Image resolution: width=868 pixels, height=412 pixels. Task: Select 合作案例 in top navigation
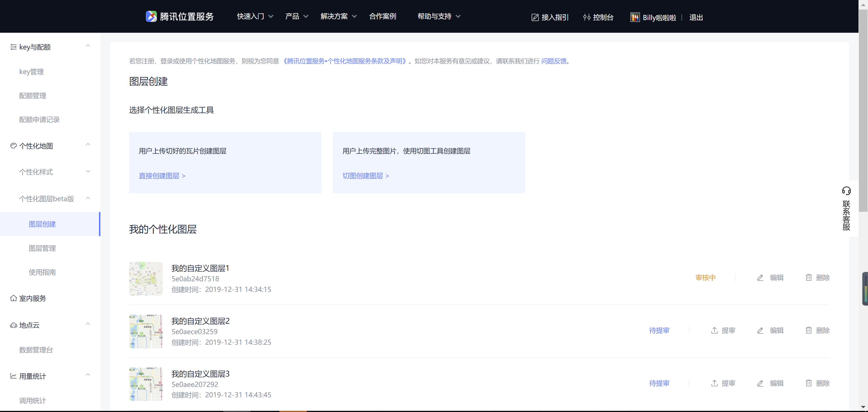pyautogui.click(x=382, y=16)
